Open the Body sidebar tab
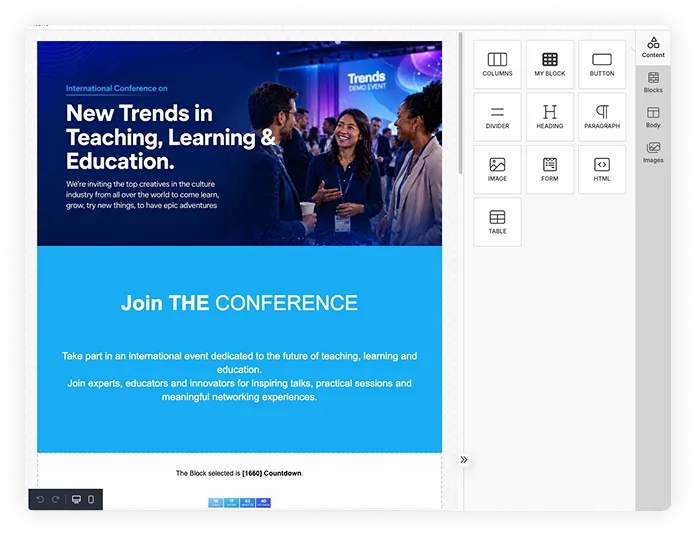The image size is (697, 536). click(x=653, y=118)
